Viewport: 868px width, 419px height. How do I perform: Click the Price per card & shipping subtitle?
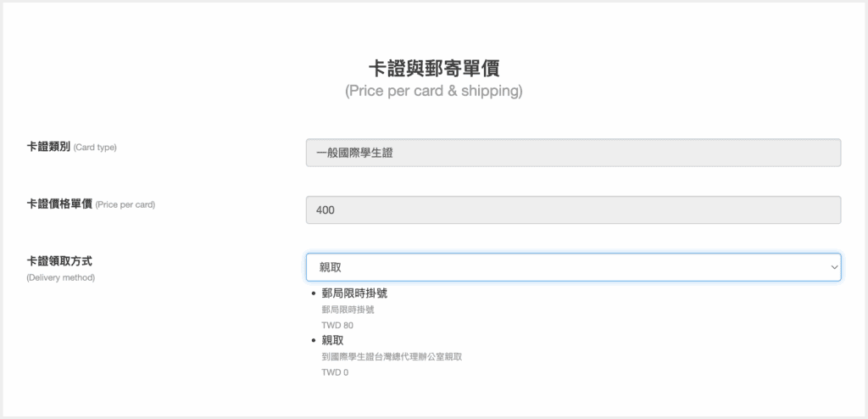pyautogui.click(x=434, y=91)
